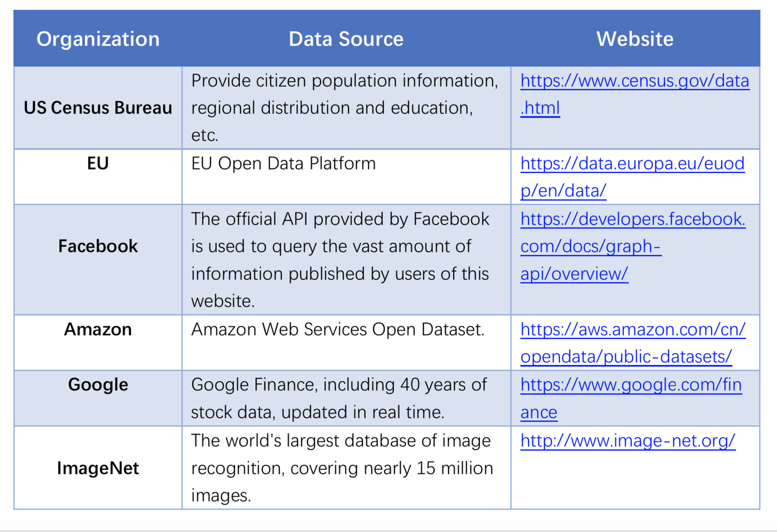Click 'Amazon Web Services Open Dataset.' text
Viewport: 777px width, 532px height.
[338, 330]
